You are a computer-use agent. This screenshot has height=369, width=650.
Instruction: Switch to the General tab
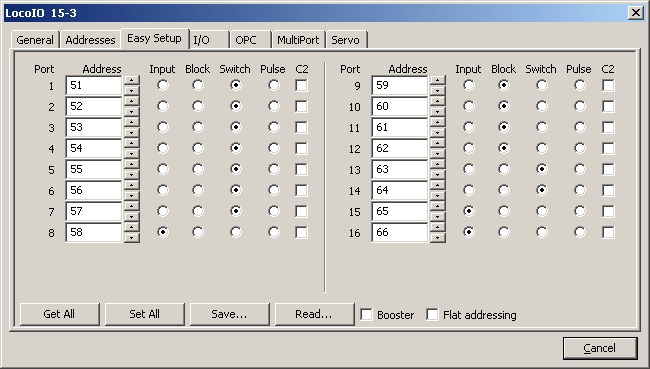click(x=35, y=40)
